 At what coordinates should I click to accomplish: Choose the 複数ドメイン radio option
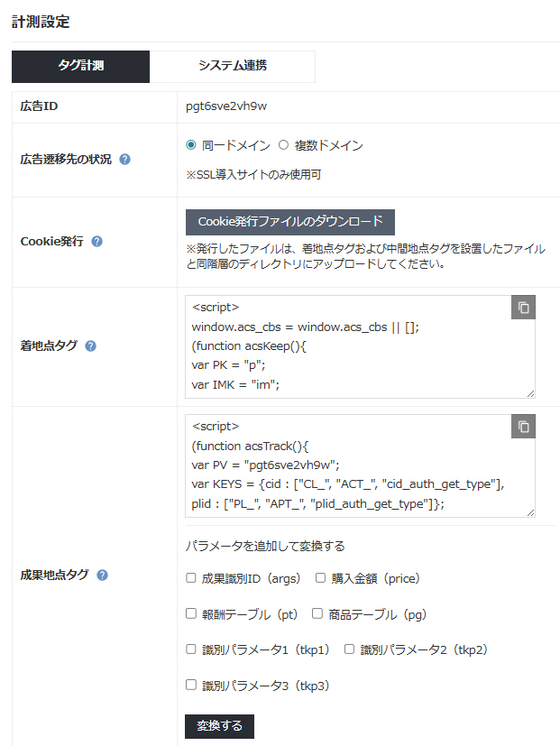pos(282,145)
